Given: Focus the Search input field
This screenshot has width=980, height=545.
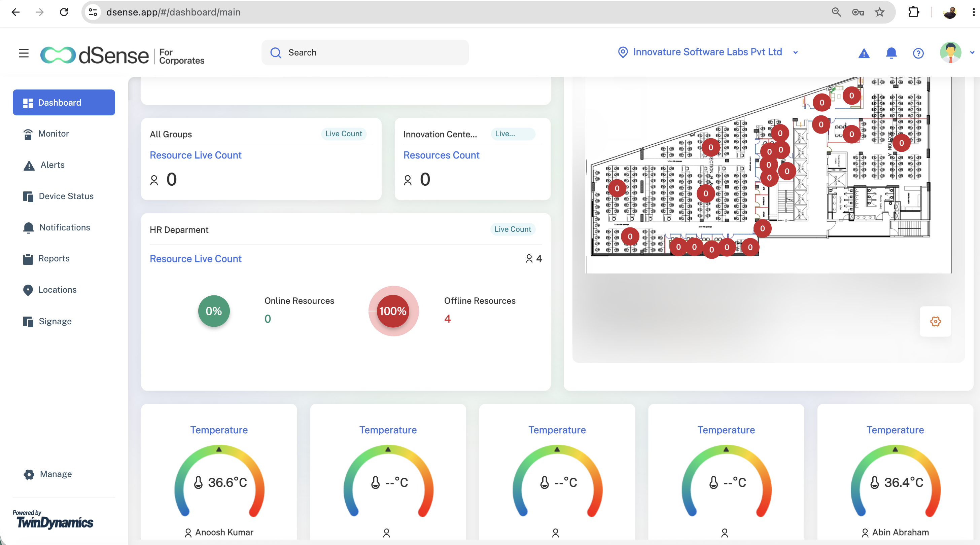Looking at the screenshot, I should (365, 52).
